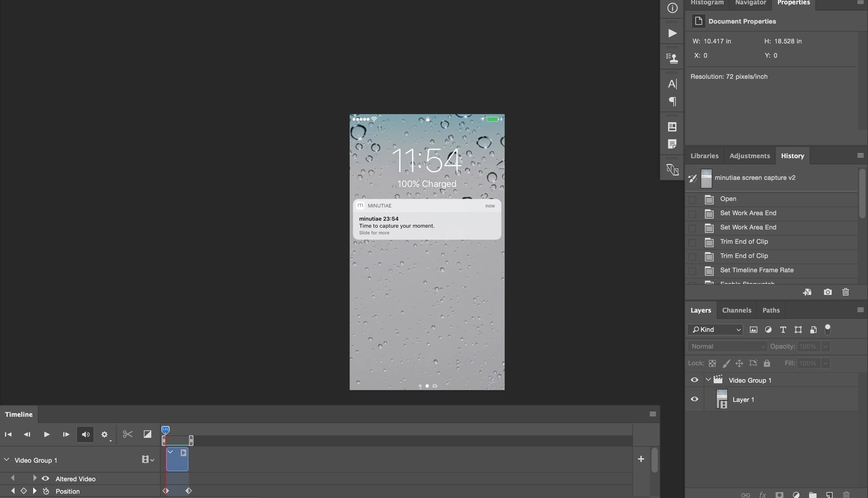Image resolution: width=868 pixels, height=498 pixels.
Task: Click the transition icon in the timeline
Action: pyautogui.click(x=147, y=434)
